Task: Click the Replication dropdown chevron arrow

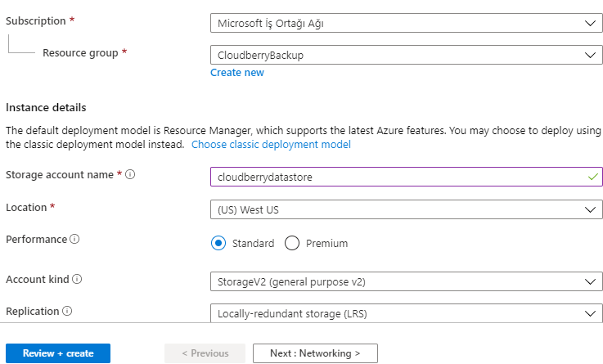Action: [590, 313]
